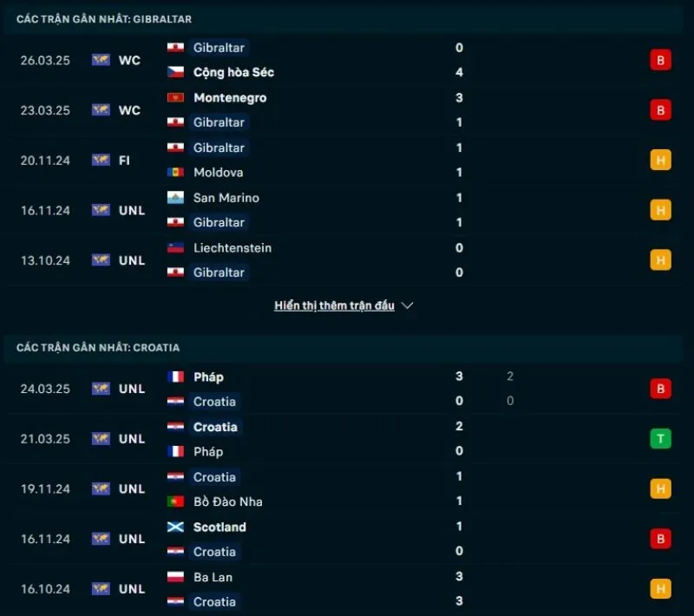Click the red B badge for 26.03.25
694x616 pixels.
(x=660, y=60)
